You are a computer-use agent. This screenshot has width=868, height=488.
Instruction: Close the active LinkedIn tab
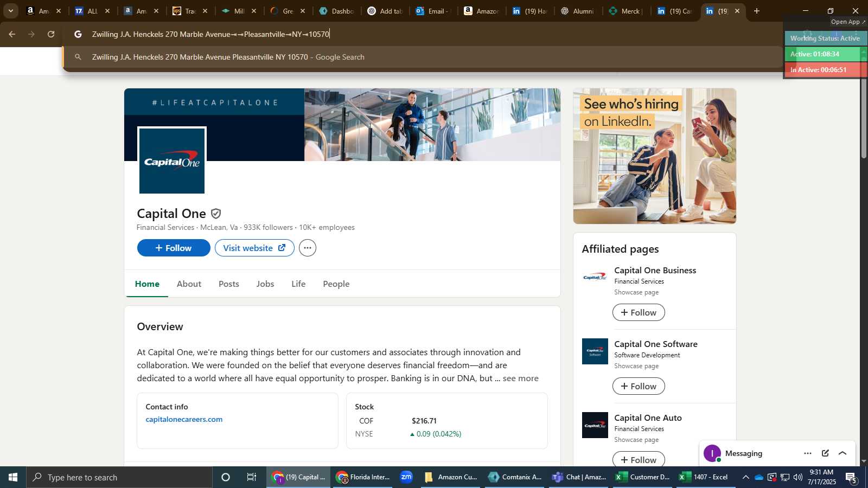pyautogui.click(x=737, y=11)
